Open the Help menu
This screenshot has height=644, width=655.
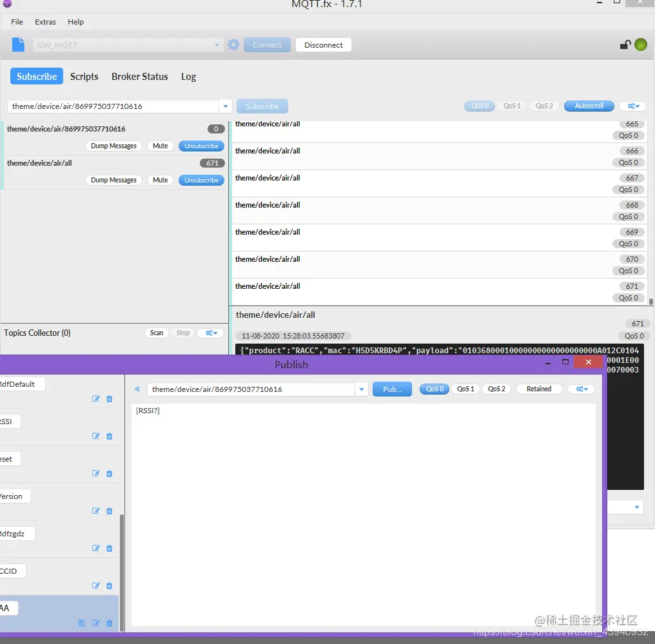[75, 22]
